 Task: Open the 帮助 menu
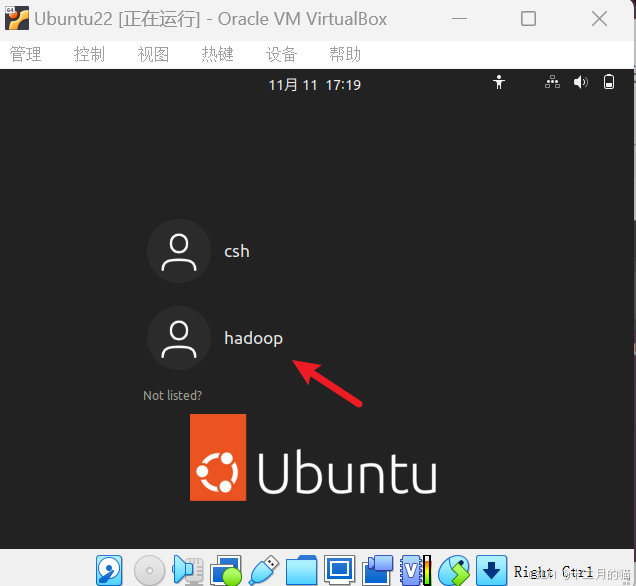pyautogui.click(x=345, y=54)
